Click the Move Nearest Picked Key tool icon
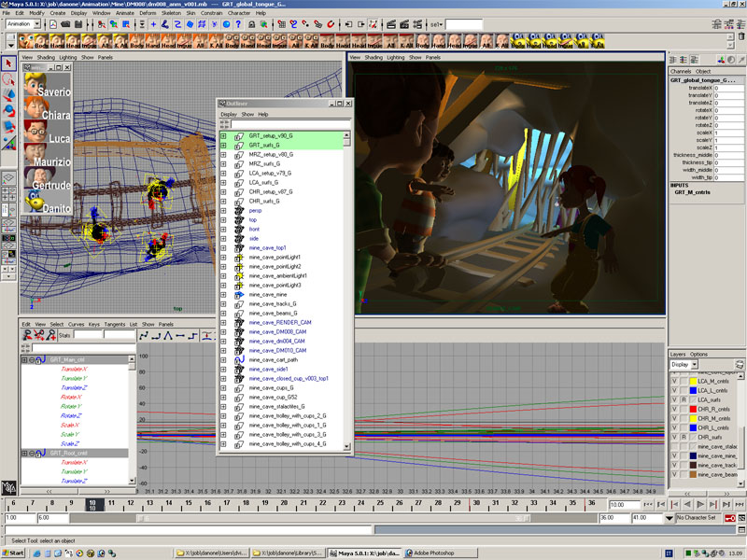The width and height of the screenshot is (747, 560). [x=27, y=335]
